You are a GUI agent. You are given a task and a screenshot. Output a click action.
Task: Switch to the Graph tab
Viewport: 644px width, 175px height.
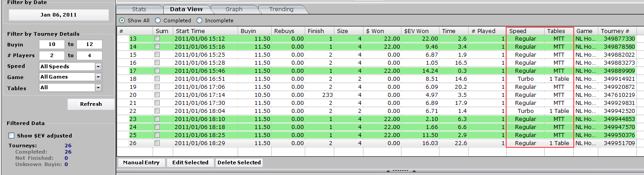[234, 9]
